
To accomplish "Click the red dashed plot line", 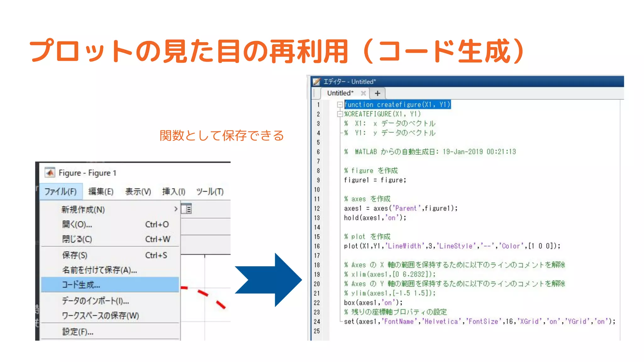I will pyautogui.click(x=203, y=293).
